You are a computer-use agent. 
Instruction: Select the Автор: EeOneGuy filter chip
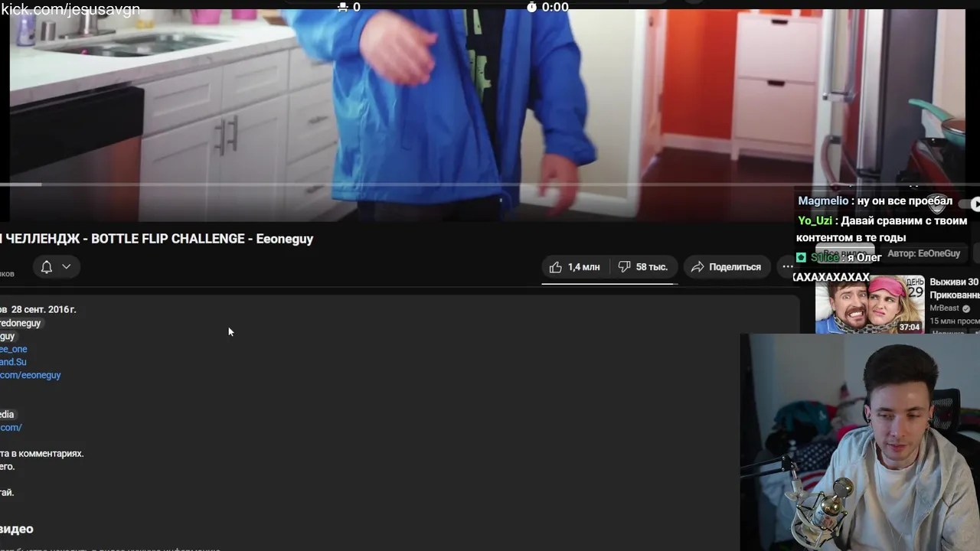pyautogui.click(x=923, y=253)
